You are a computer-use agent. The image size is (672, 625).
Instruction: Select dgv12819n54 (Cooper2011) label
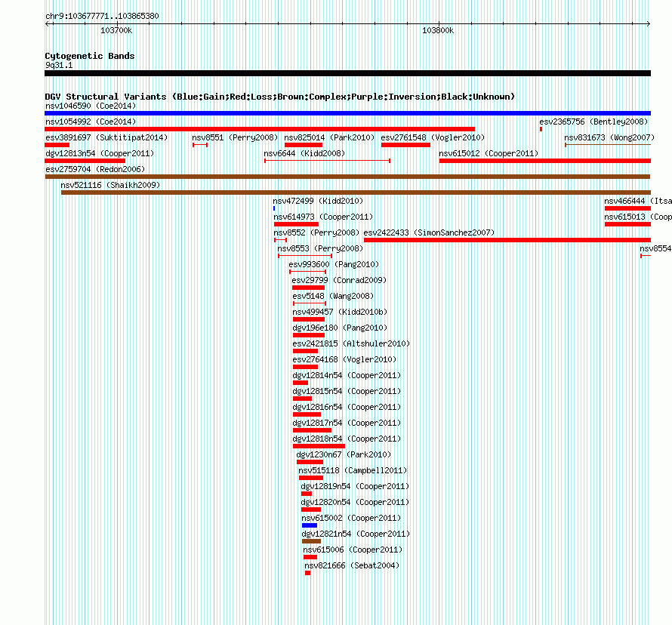[x=355, y=486]
